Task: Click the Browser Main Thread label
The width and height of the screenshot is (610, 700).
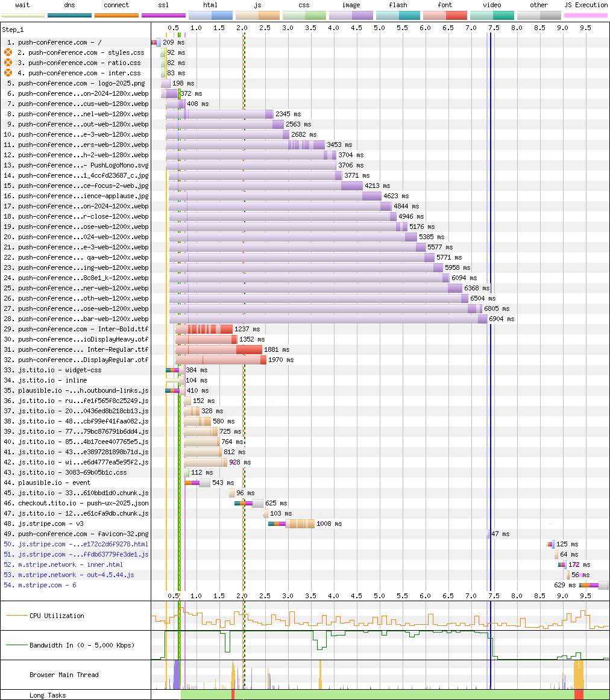Action: 64,675
